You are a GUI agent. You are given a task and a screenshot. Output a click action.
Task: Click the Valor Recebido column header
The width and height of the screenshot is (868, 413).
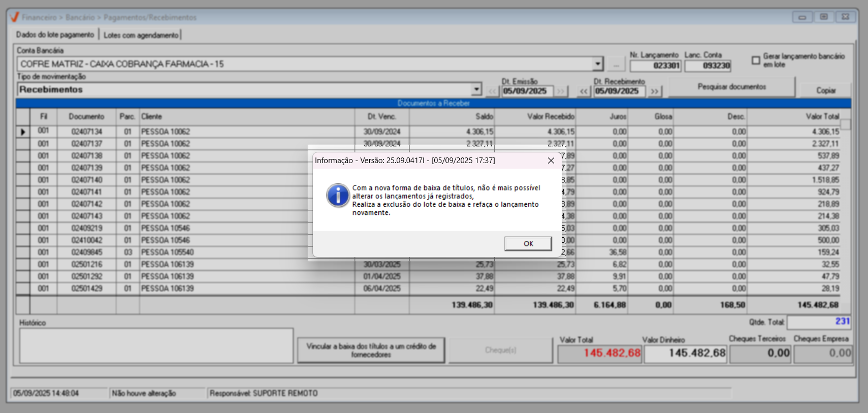pyautogui.click(x=535, y=117)
